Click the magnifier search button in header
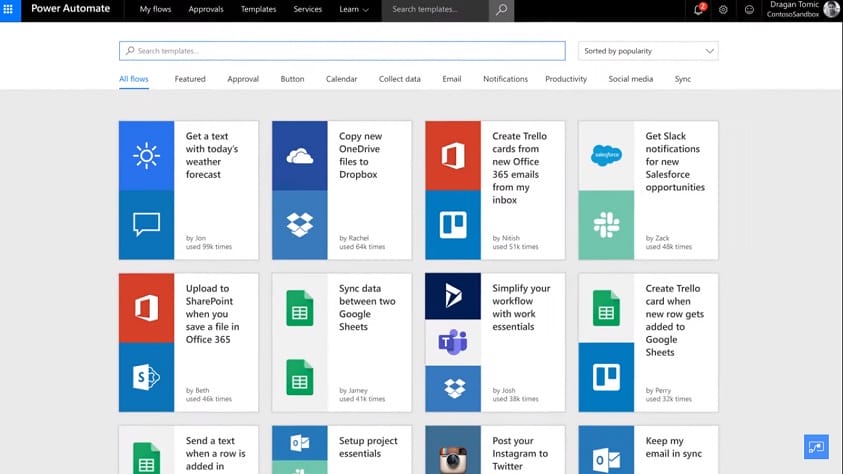The width and height of the screenshot is (843, 474). pyautogui.click(x=502, y=10)
